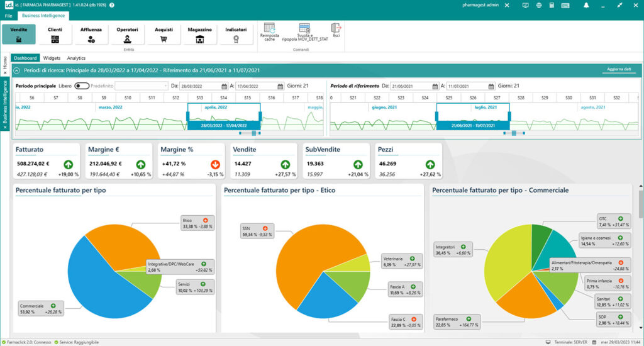644x346 pixels.
Task: Open the File menu
Action: tap(8, 15)
